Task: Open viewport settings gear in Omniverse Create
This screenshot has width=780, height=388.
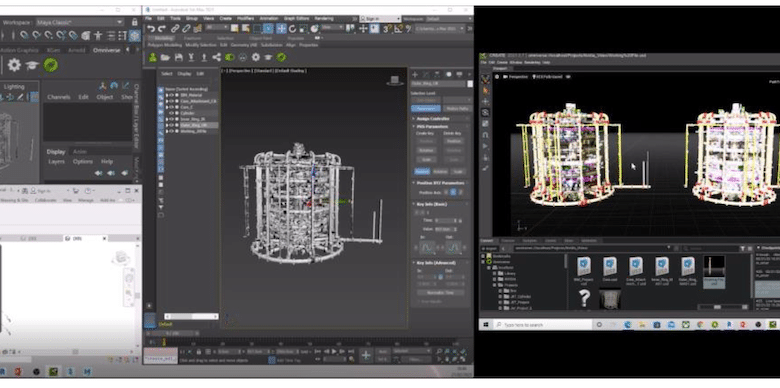Action: click(x=497, y=77)
